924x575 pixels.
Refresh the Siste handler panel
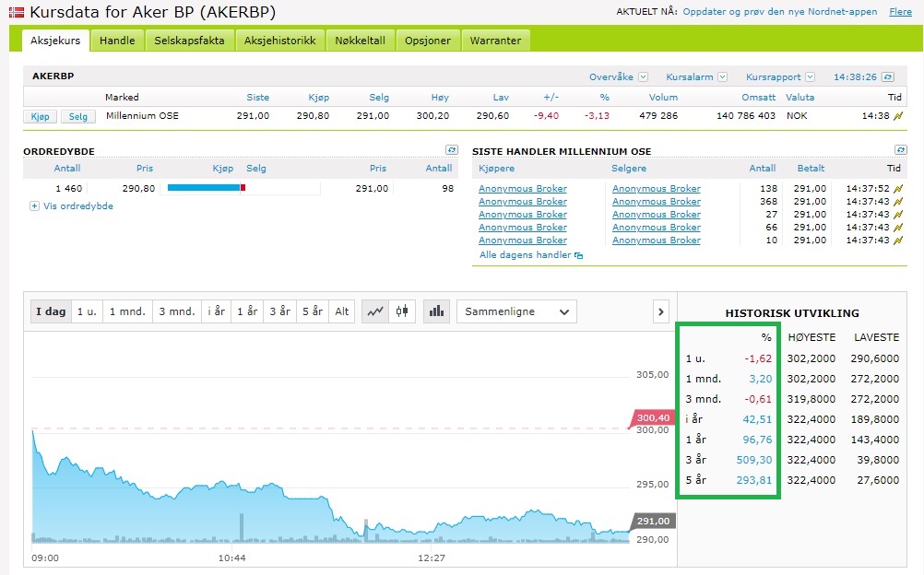[900, 149]
